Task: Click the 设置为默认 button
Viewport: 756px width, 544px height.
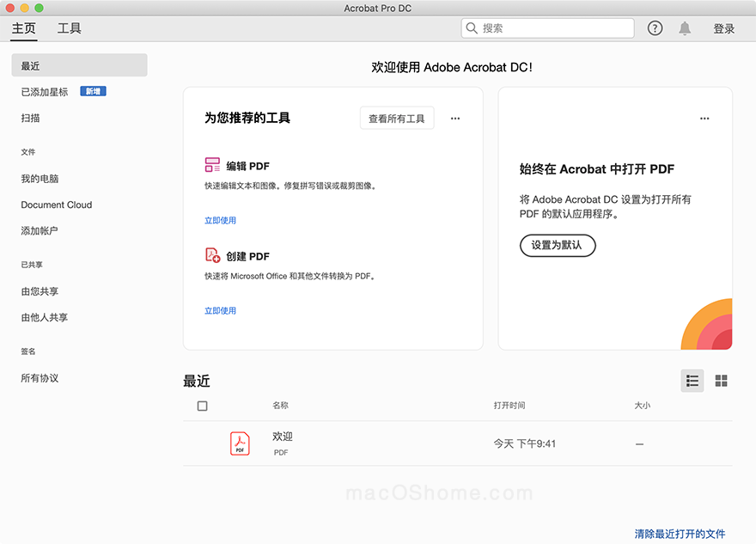Action: 558,246
